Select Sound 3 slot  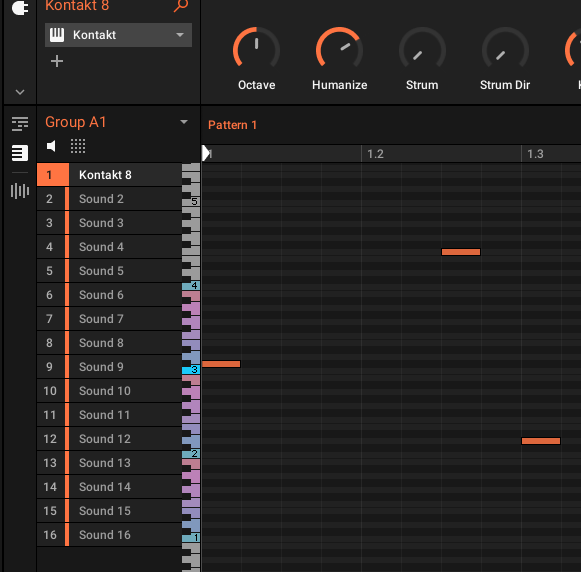pyautogui.click(x=109, y=223)
